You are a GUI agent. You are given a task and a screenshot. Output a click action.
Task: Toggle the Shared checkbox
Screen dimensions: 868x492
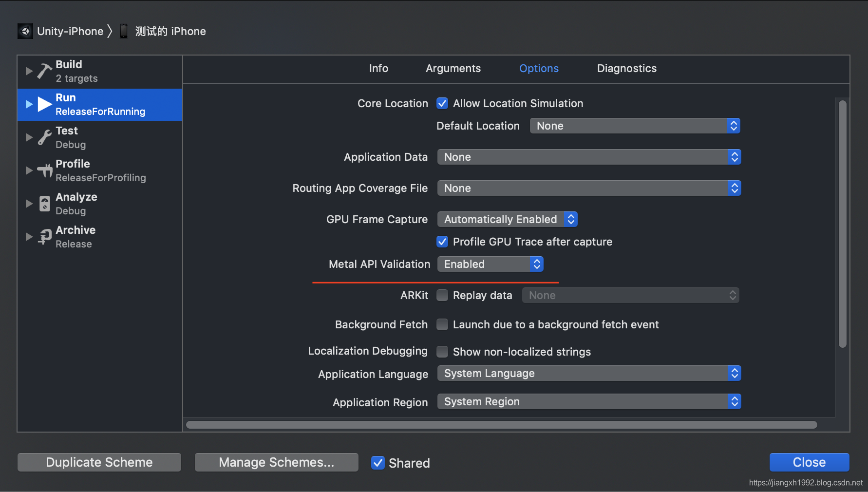378,463
